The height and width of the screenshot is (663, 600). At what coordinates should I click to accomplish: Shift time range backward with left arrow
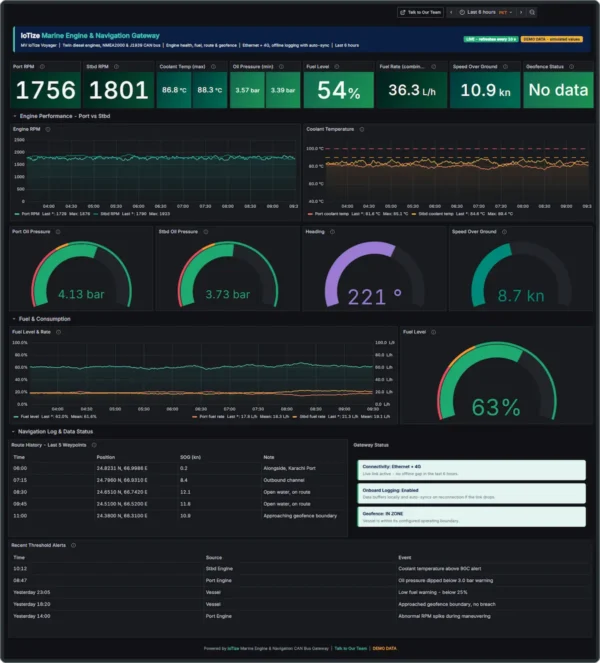(451, 12)
